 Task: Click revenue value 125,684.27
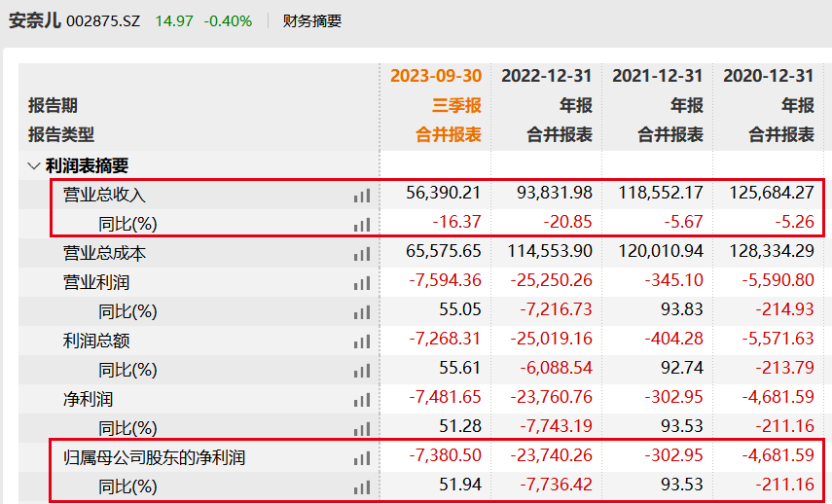(772, 193)
